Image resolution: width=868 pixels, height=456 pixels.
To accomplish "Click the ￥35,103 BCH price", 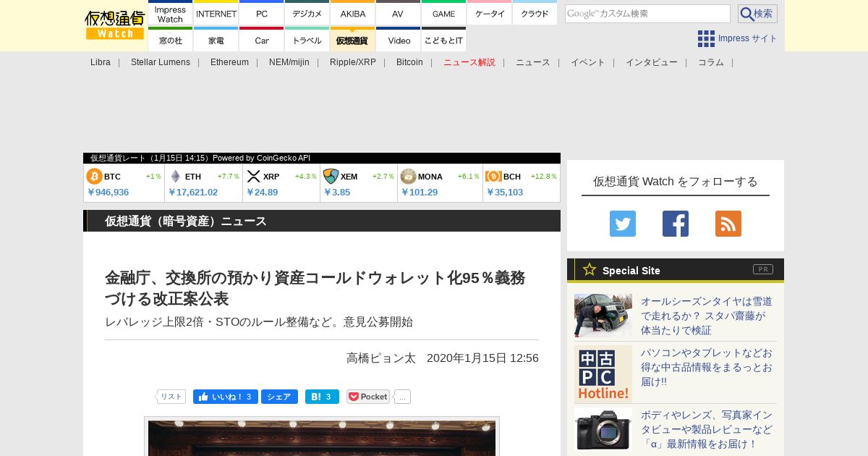I will point(504,192).
